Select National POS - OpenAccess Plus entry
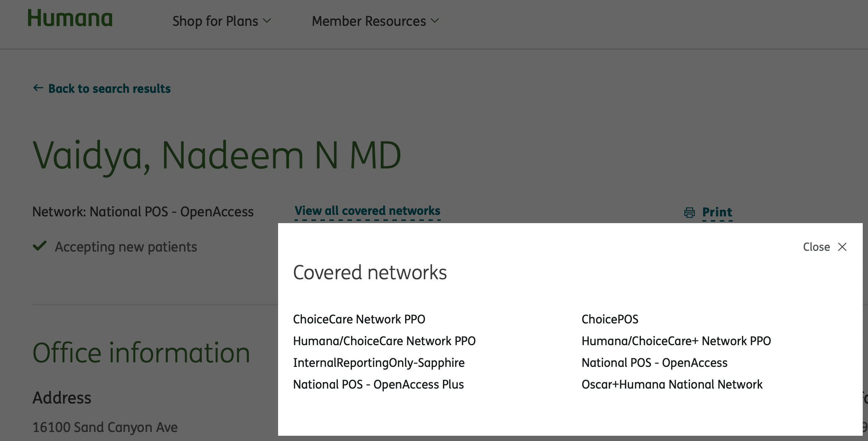The image size is (868, 441). pos(379,384)
